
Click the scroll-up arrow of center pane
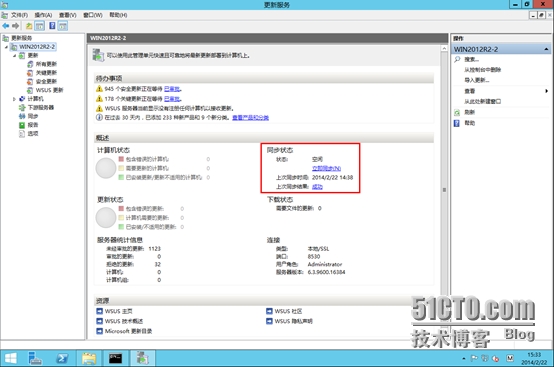444,48
